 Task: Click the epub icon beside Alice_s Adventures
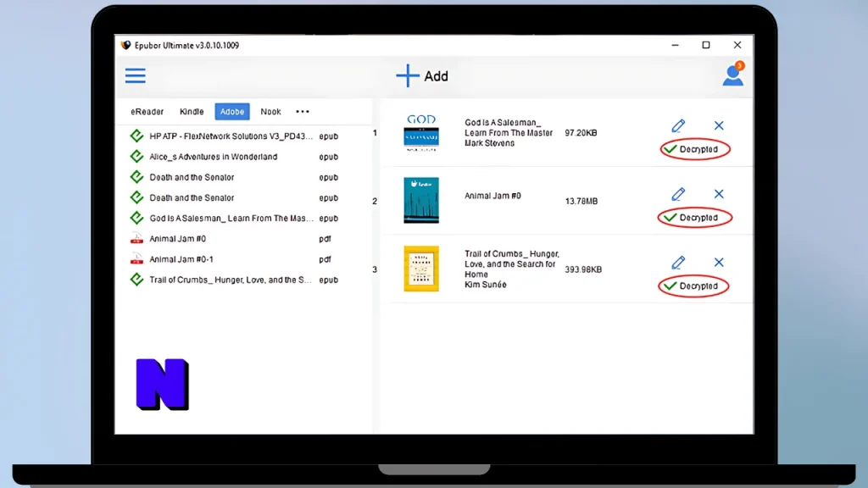pyautogui.click(x=136, y=157)
